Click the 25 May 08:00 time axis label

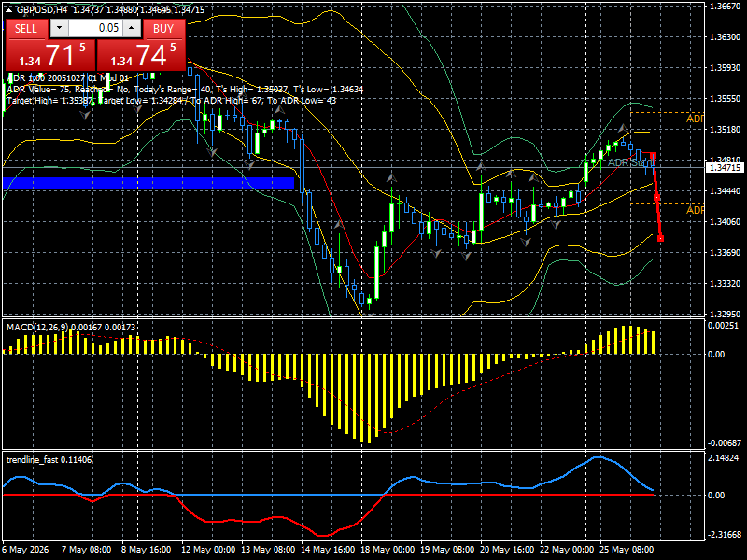coord(627,549)
